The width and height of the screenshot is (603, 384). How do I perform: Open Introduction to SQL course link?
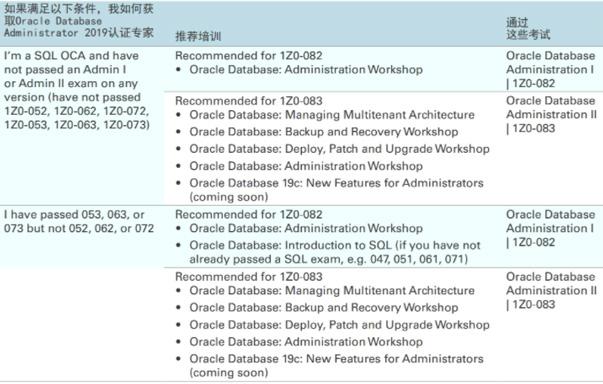click(335, 252)
